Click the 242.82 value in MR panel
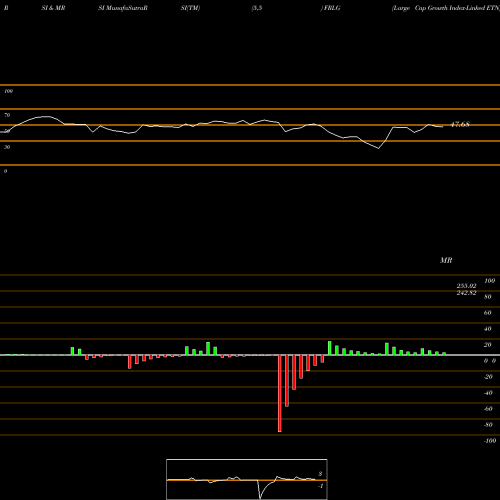Viewport: 500px width, 500px height. (466, 293)
